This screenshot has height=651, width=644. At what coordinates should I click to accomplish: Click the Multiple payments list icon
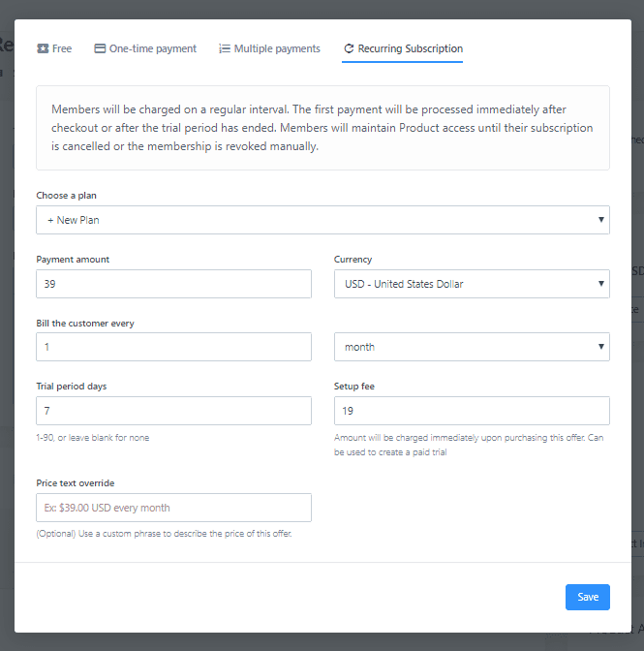[225, 48]
